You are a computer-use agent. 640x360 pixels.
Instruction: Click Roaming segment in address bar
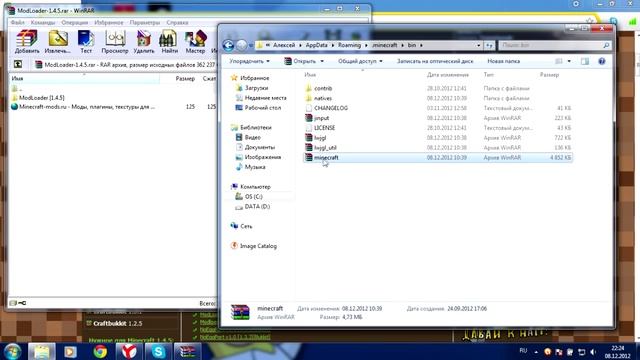(349, 45)
